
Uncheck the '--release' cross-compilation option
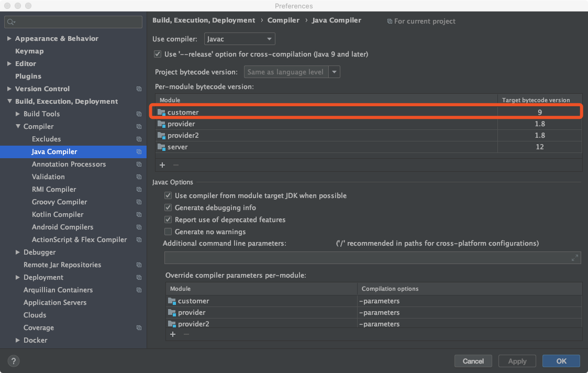coord(158,54)
